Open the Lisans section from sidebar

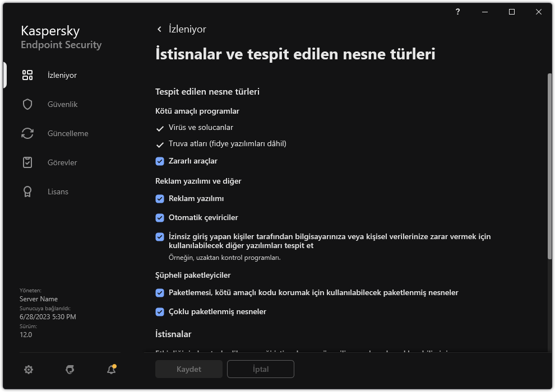[58, 192]
